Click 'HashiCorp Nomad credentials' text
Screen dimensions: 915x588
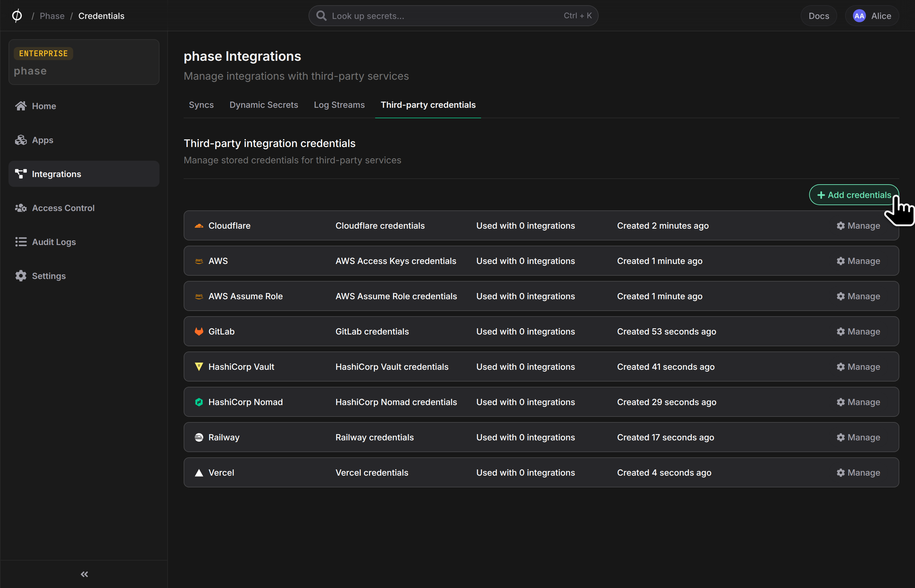click(x=396, y=402)
